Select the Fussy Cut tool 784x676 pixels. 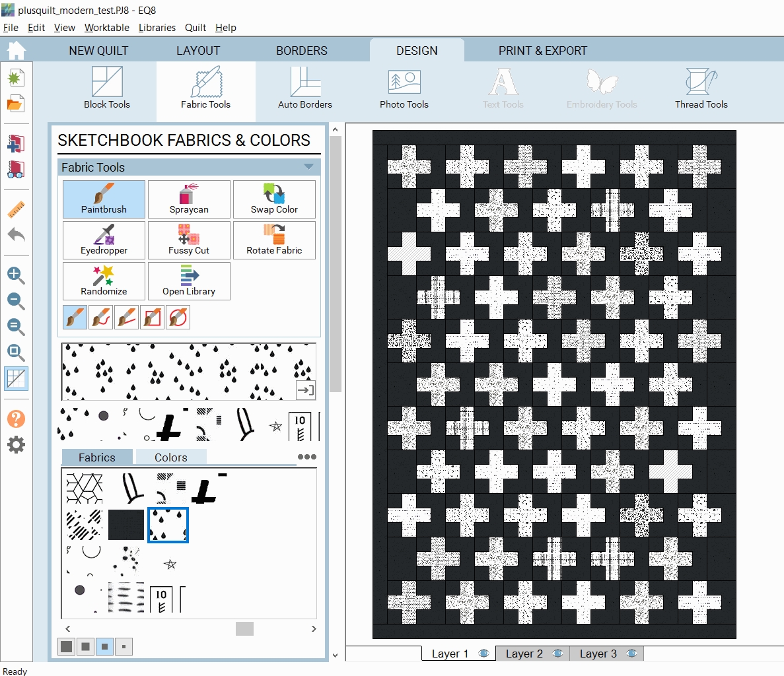coord(189,240)
